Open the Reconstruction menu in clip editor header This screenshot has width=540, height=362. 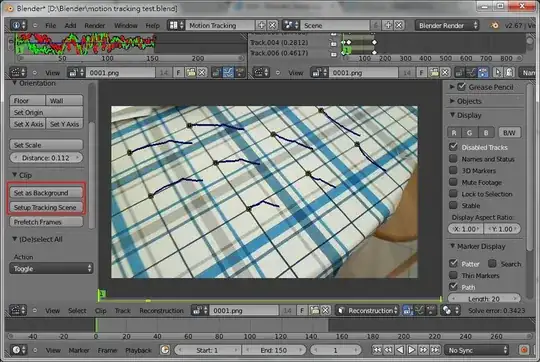coord(162,311)
